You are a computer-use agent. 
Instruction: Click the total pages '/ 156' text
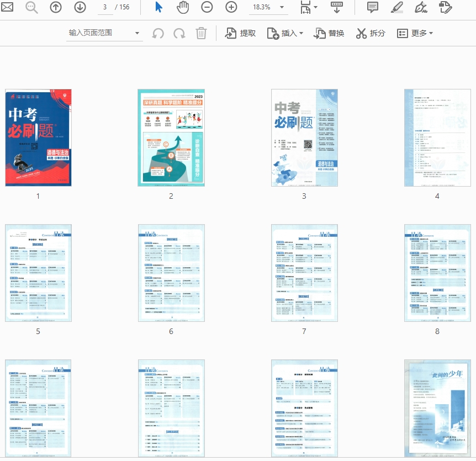[x=122, y=7]
